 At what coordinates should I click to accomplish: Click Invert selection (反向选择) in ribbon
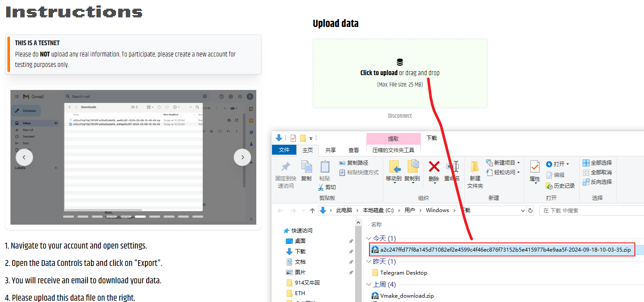[597, 182]
